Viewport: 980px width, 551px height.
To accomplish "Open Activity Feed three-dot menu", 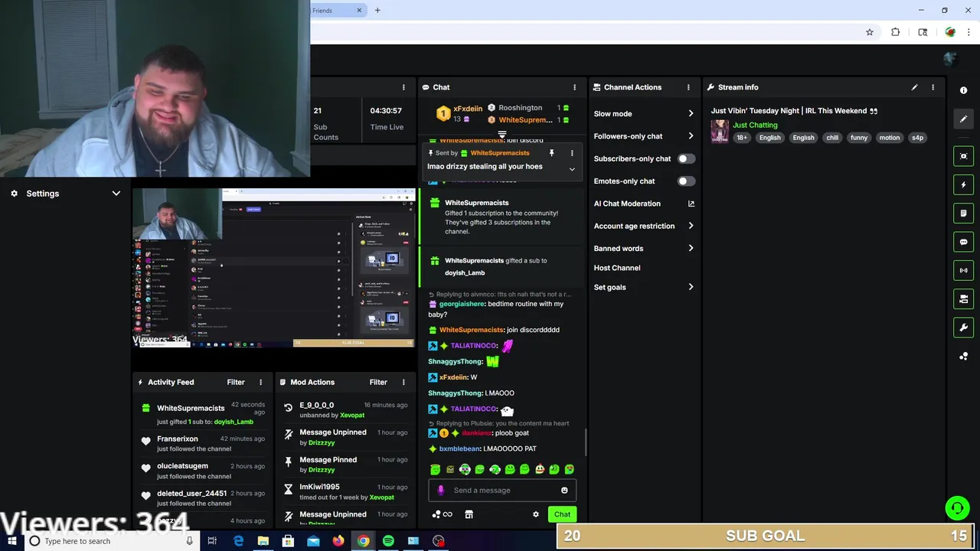I will (x=260, y=382).
